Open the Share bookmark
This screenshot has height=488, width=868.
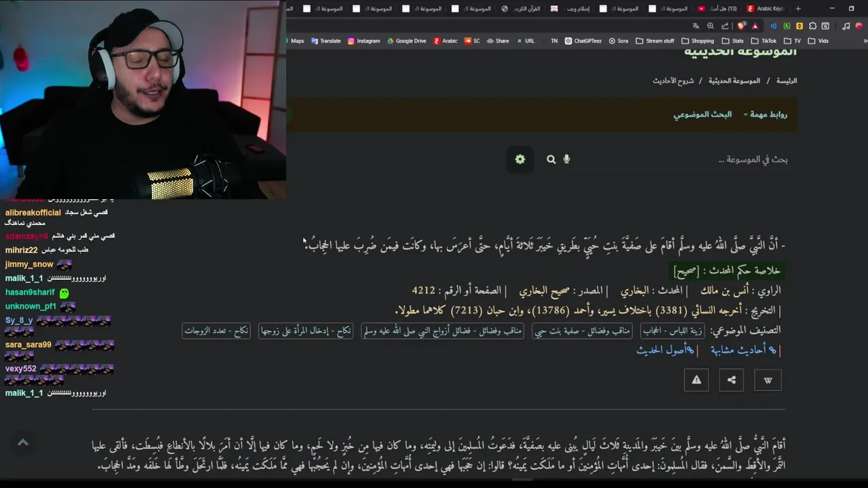point(498,41)
